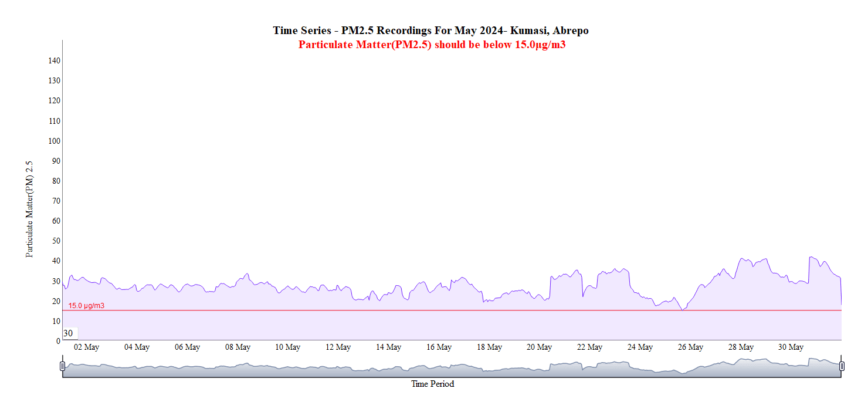Click the 50 y-axis tick label

pyautogui.click(x=56, y=241)
